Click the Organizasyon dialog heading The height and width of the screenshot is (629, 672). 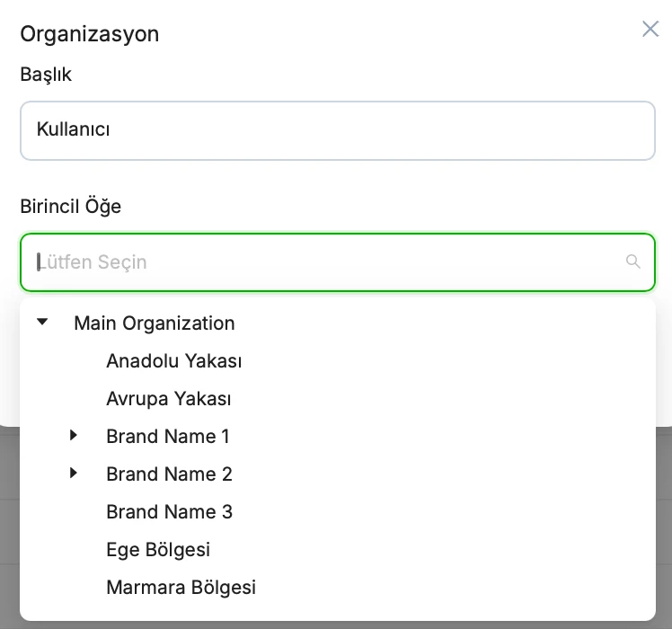90,34
